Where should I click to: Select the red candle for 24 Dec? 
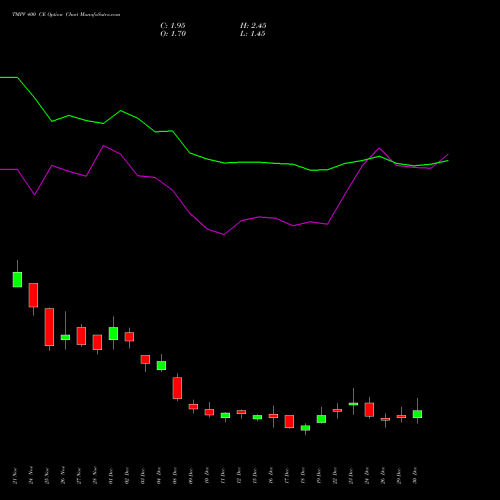[369, 410]
